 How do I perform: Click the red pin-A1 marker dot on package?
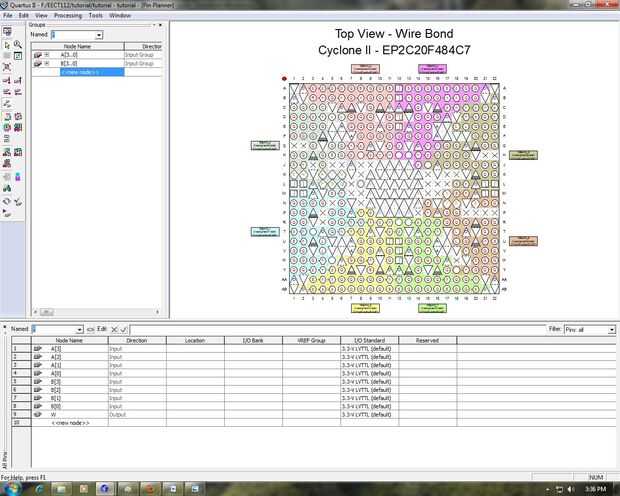click(284, 79)
